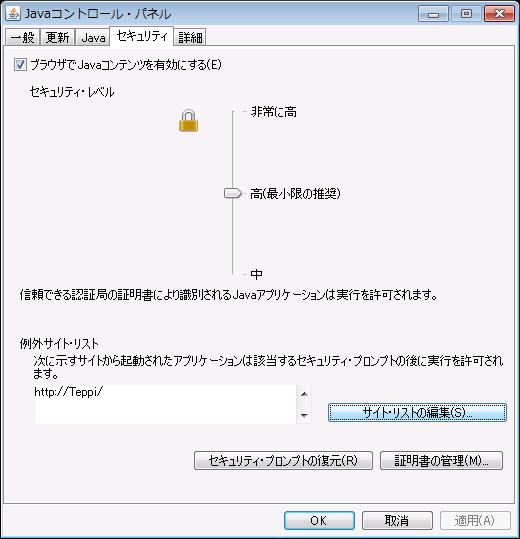Image resolution: width=520 pixels, height=539 pixels.
Task: Go to the 詳細 tab
Action: point(190,37)
